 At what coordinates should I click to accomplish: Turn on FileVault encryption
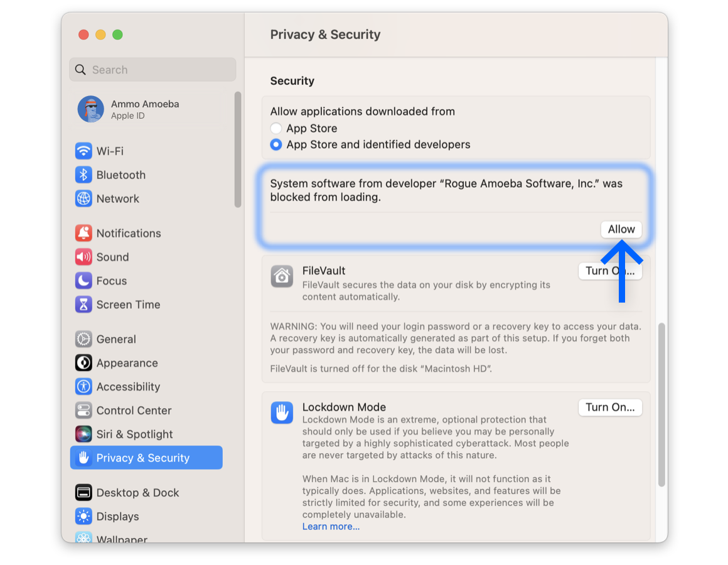click(x=610, y=271)
